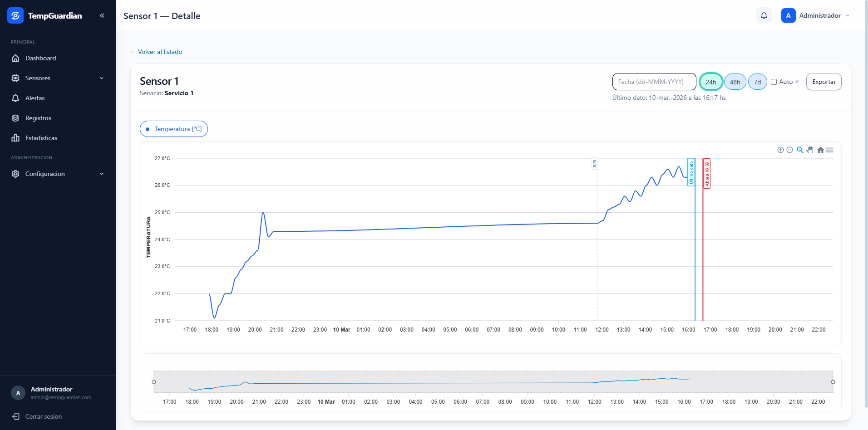Open the chart hamburger menu
This screenshot has height=430, width=868.
point(830,150)
